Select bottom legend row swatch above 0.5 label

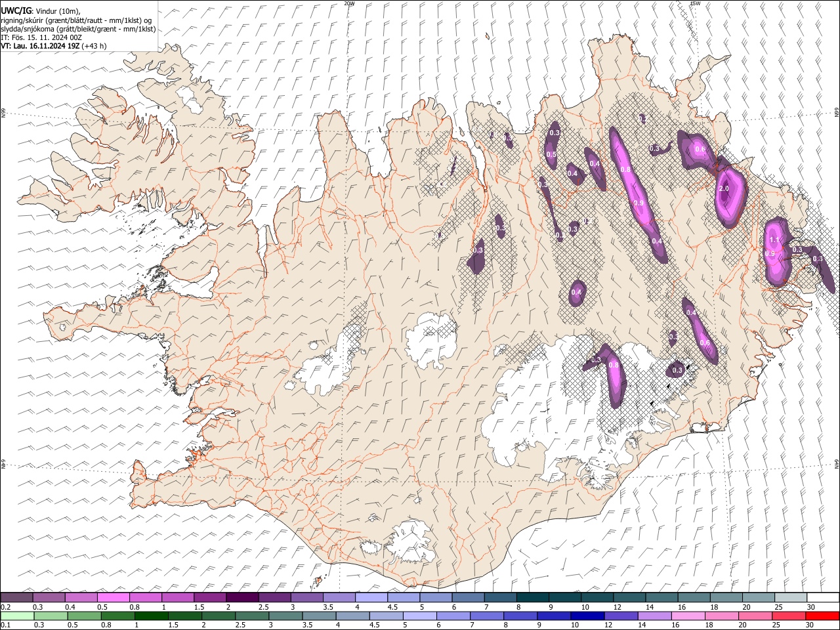point(84,616)
